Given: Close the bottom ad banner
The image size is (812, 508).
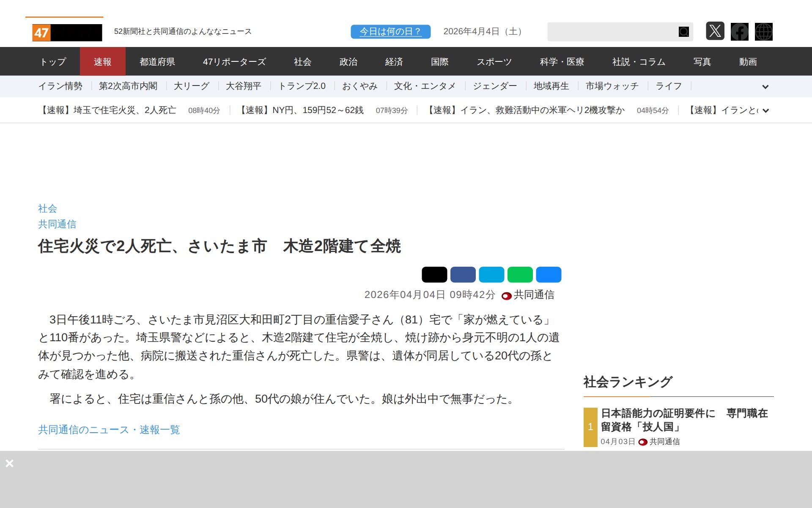Looking at the screenshot, I should (x=9, y=463).
